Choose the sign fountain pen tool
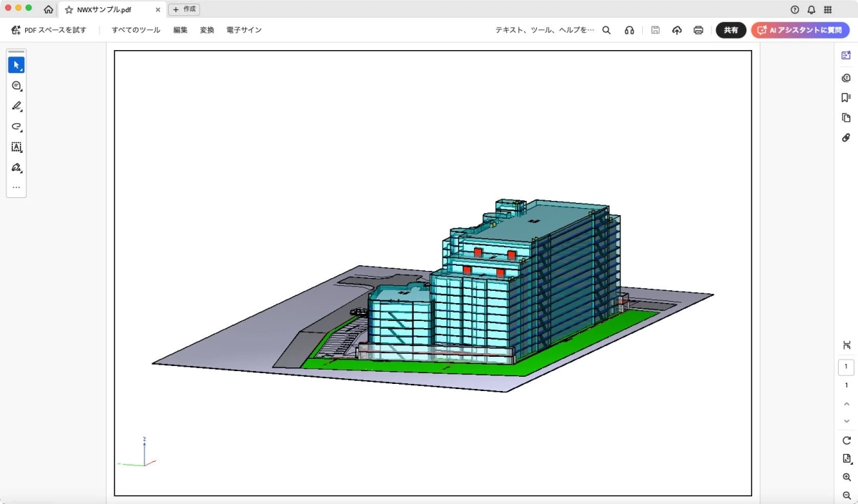 pyautogui.click(x=16, y=168)
